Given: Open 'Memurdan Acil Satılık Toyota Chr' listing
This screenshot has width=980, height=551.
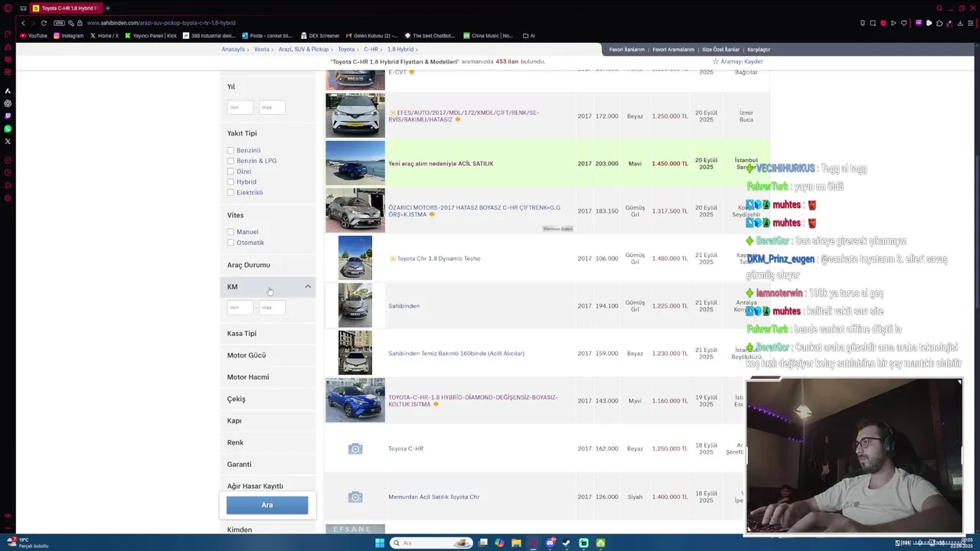Looking at the screenshot, I should point(433,497).
